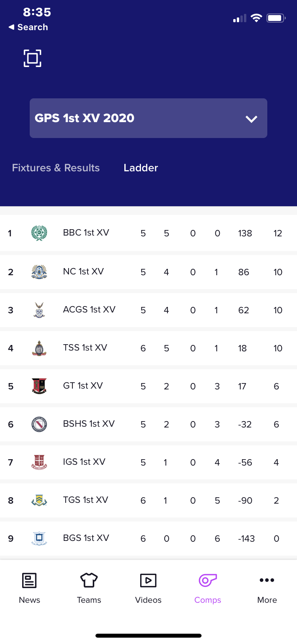This screenshot has width=297, height=644.
Task: Select the Comps whistle icon
Action: point(208,580)
